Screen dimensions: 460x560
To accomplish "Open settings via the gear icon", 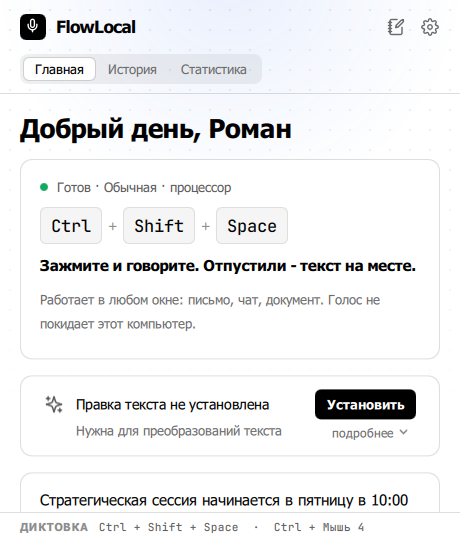I will (x=430, y=27).
